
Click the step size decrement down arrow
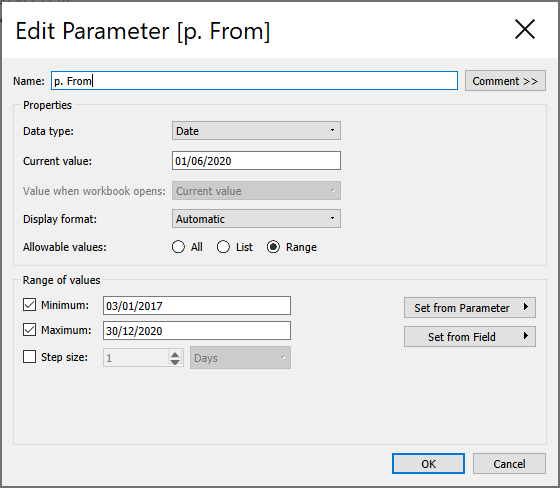coord(175,362)
